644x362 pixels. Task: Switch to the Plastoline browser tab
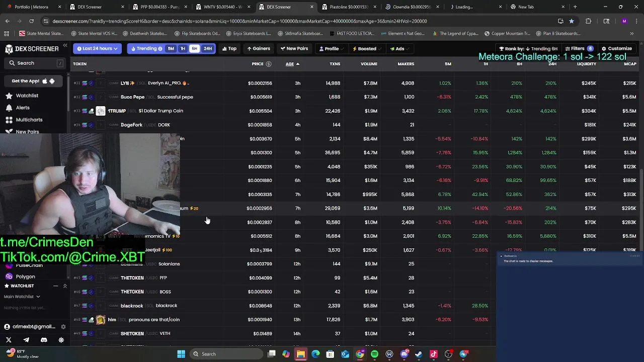348,7
